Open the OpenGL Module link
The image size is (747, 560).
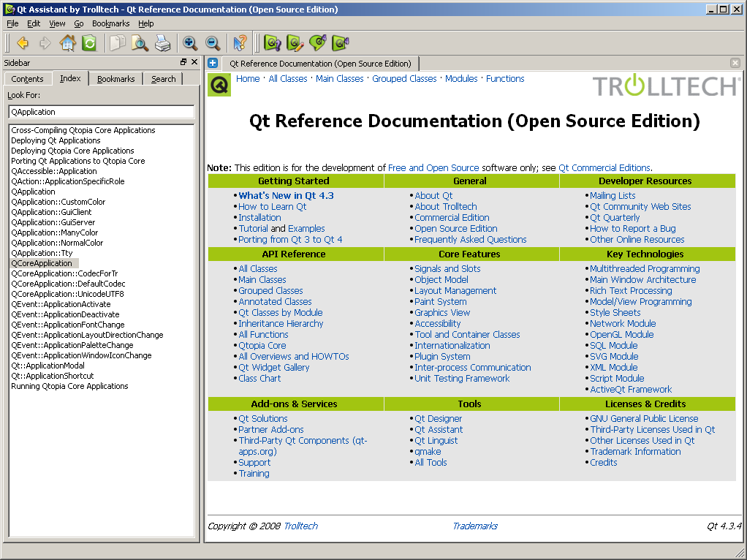pos(622,335)
